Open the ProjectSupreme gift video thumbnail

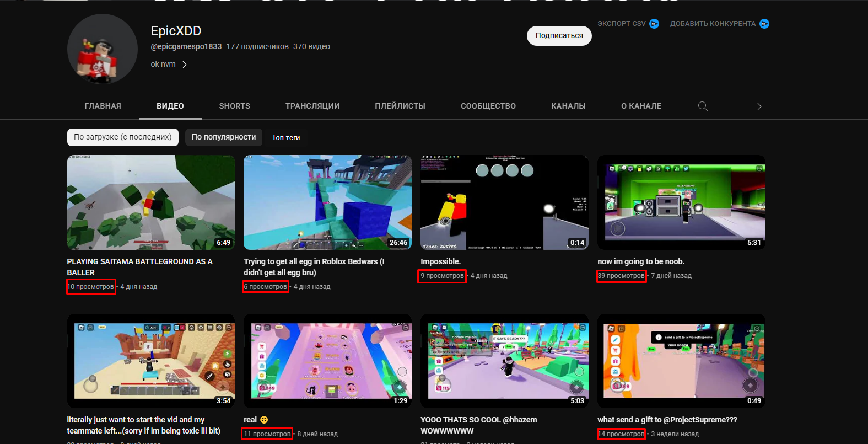tap(681, 361)
